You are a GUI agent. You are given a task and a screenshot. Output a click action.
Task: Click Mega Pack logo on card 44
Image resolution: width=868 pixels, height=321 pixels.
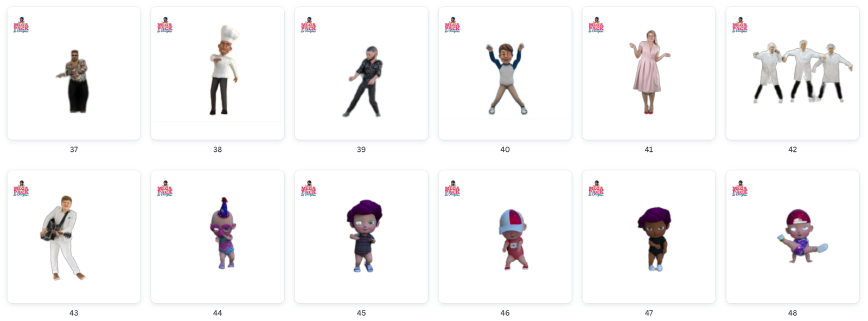click(x=165, y=189)
